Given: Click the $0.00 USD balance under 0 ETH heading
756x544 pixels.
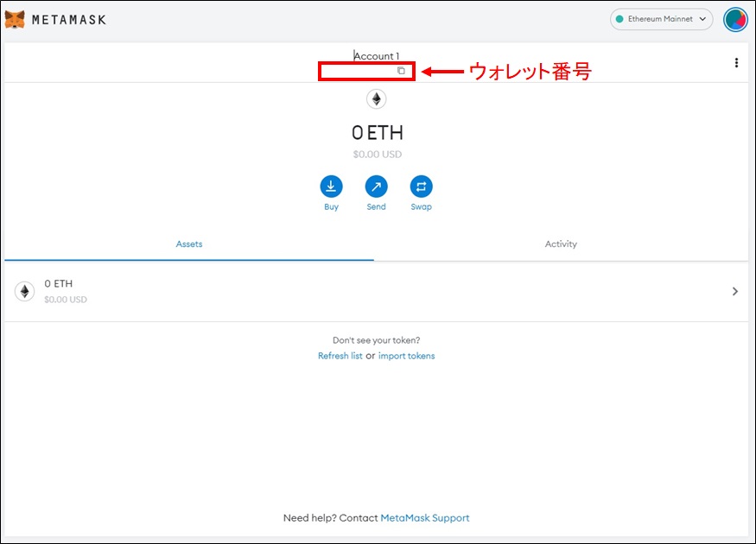Looking at the screenshot, I should 377,155.
